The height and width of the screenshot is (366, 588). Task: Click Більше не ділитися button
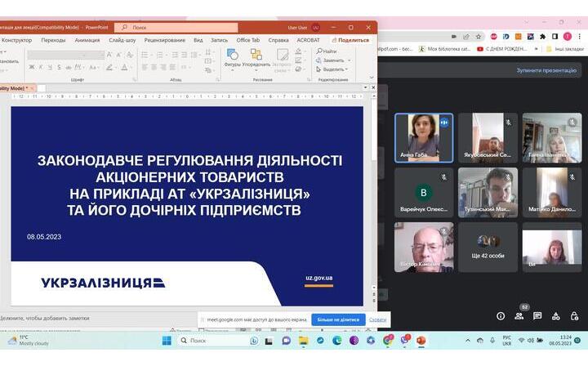338,320
